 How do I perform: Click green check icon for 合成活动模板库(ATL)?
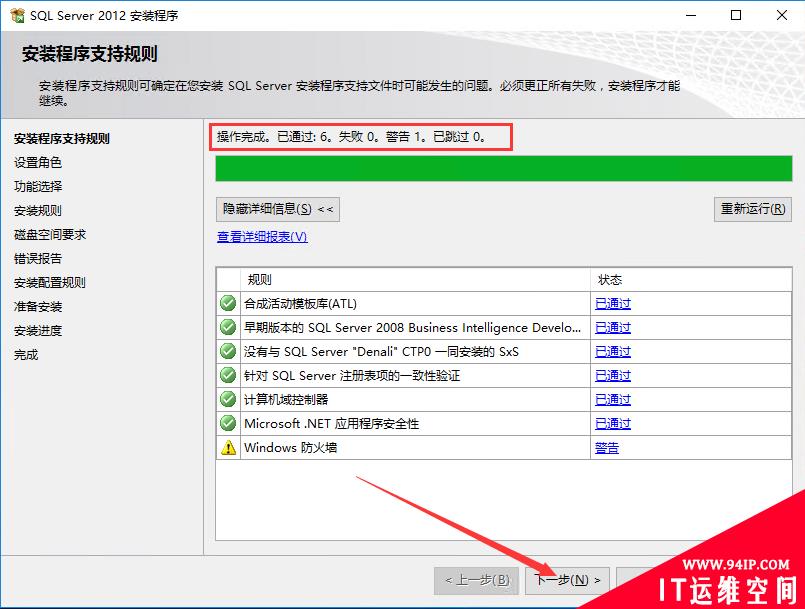click(228, 303)
